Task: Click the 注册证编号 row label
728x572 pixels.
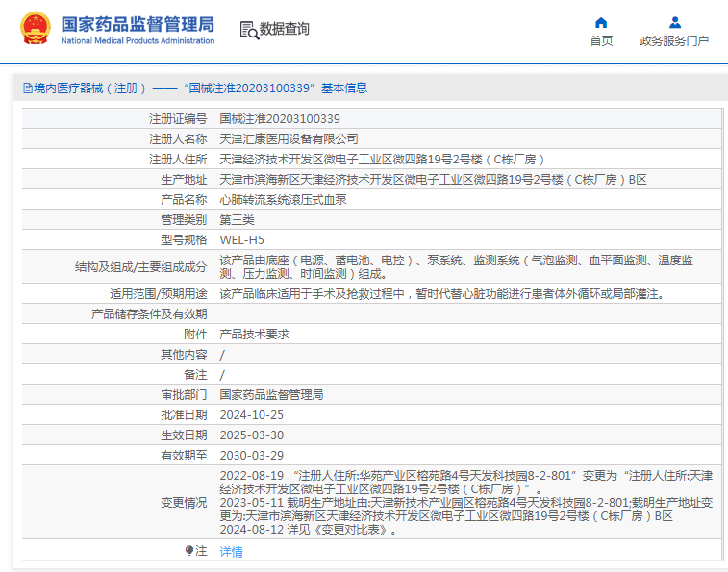Action: 178,119
